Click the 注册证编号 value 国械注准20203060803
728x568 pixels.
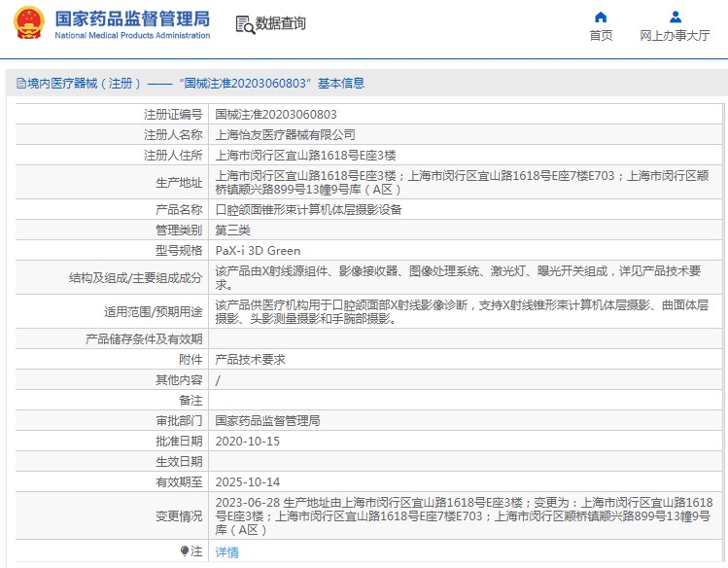[x=276, y=114]
